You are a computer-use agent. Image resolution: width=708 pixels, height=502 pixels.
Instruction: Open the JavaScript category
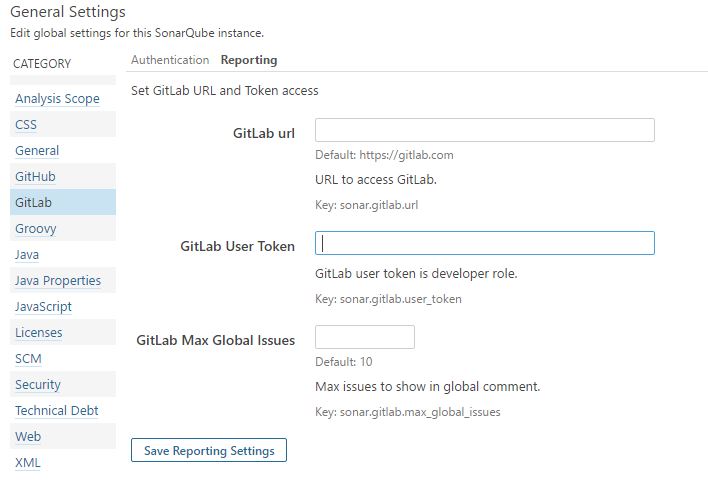pyautogui.click(x=43, y=307)
